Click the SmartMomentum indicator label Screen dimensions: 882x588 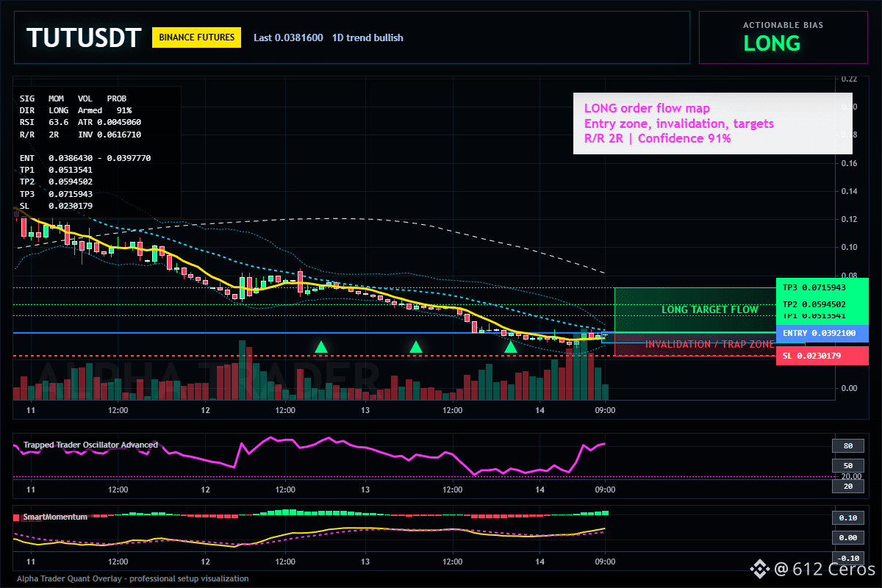coord(55,517)
